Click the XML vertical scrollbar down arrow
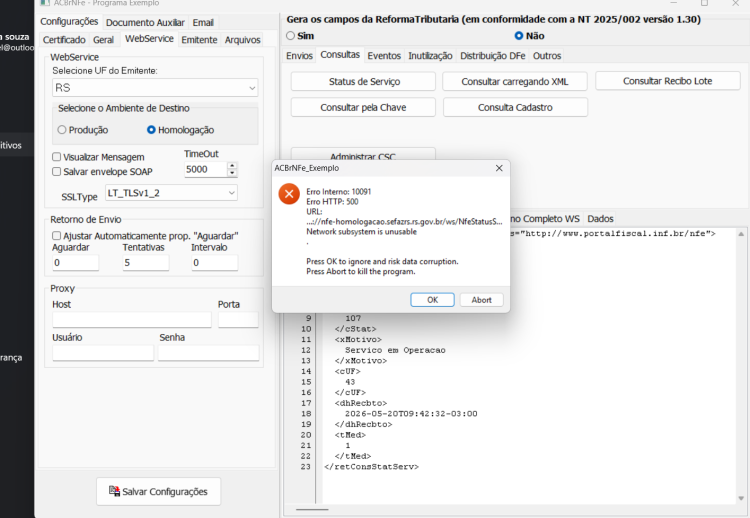 [x=741, y=498]
